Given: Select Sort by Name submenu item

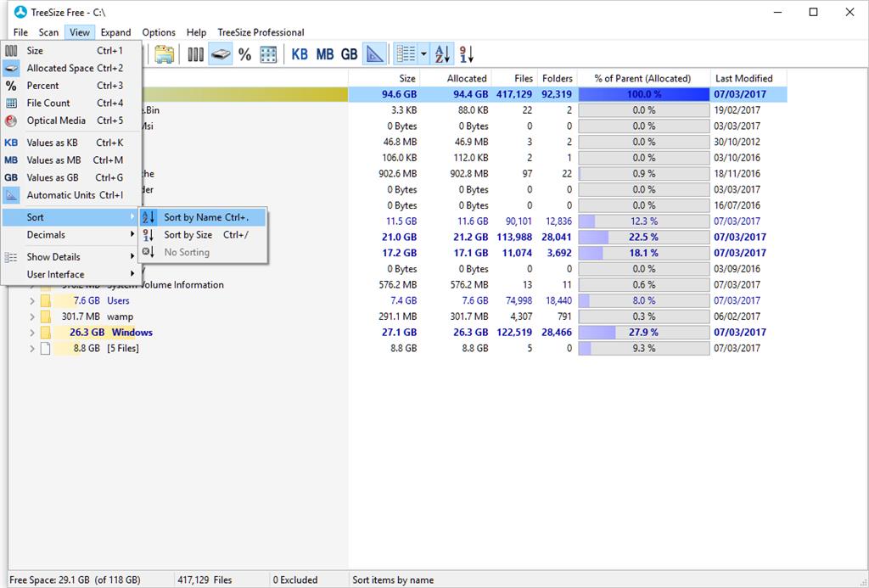Looking at the screenshot, I should 203,217.
